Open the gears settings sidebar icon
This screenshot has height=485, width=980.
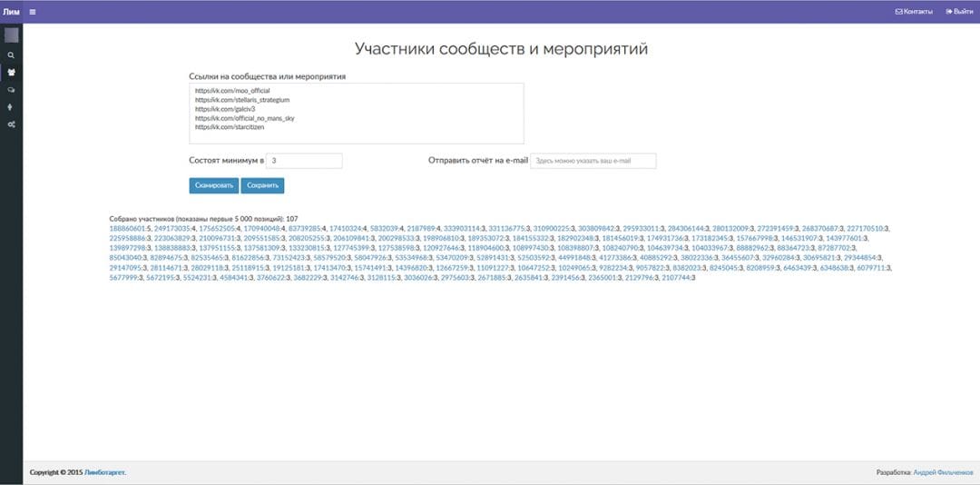11,124
